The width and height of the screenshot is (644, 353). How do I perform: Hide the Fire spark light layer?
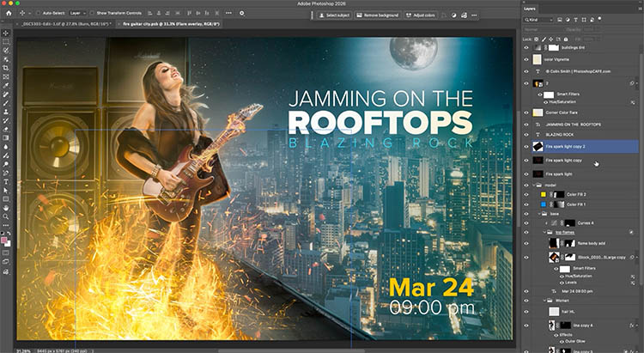[526, 174]
